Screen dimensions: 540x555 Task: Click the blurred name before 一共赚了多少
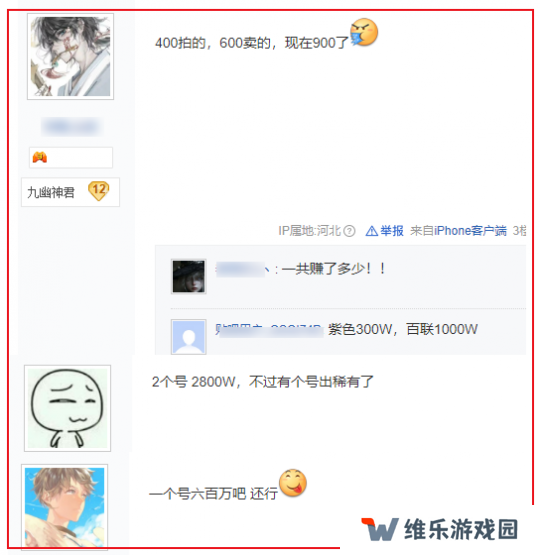[240, 270]
